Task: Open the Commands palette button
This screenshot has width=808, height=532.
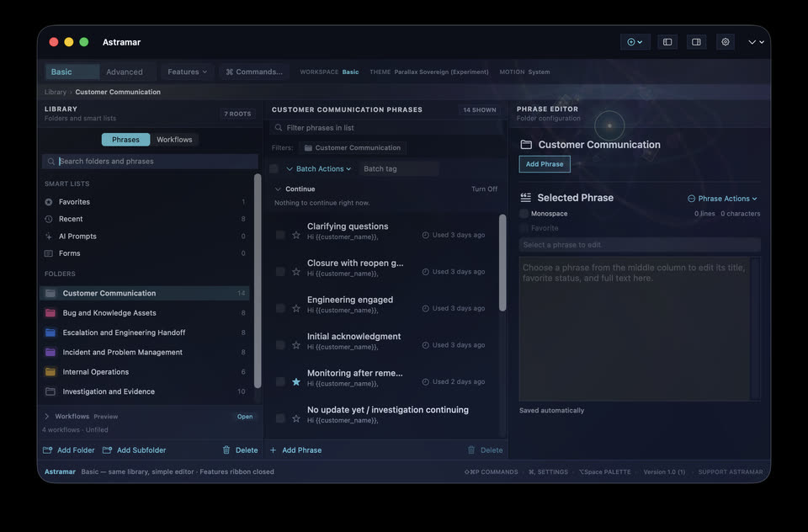Action: [254, 72]
